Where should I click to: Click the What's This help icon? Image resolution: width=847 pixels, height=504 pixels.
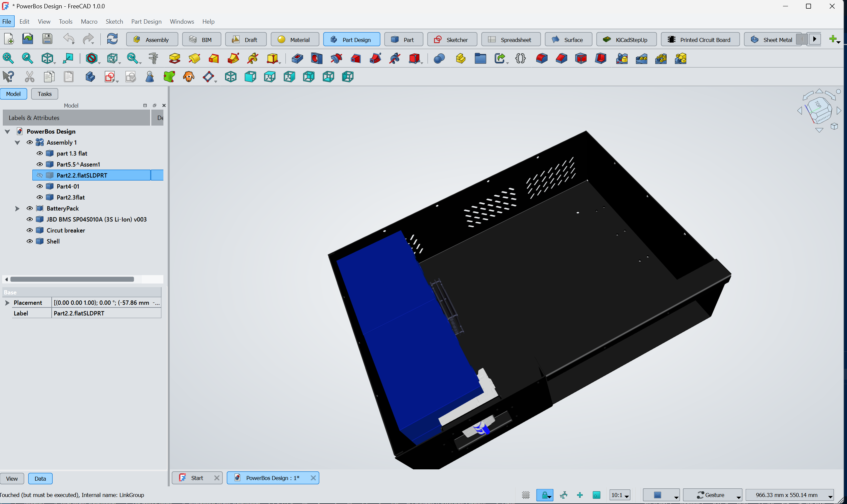[x=8, y=77]
